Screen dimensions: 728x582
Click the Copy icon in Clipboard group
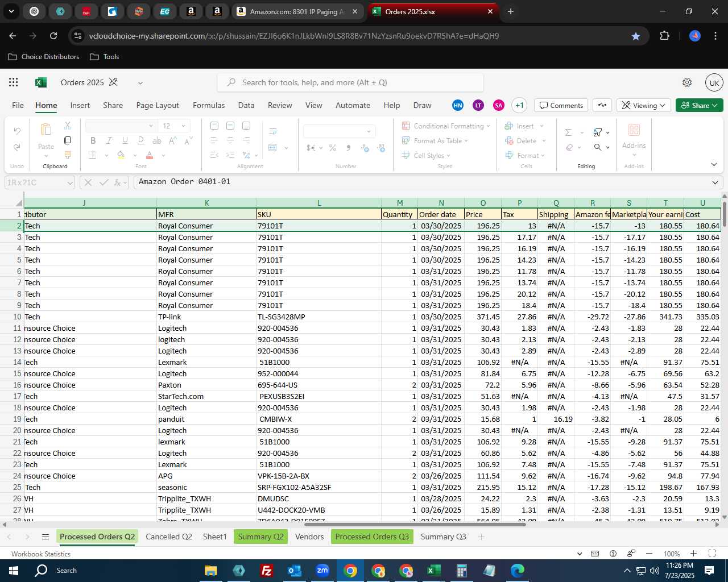point(67,140)
